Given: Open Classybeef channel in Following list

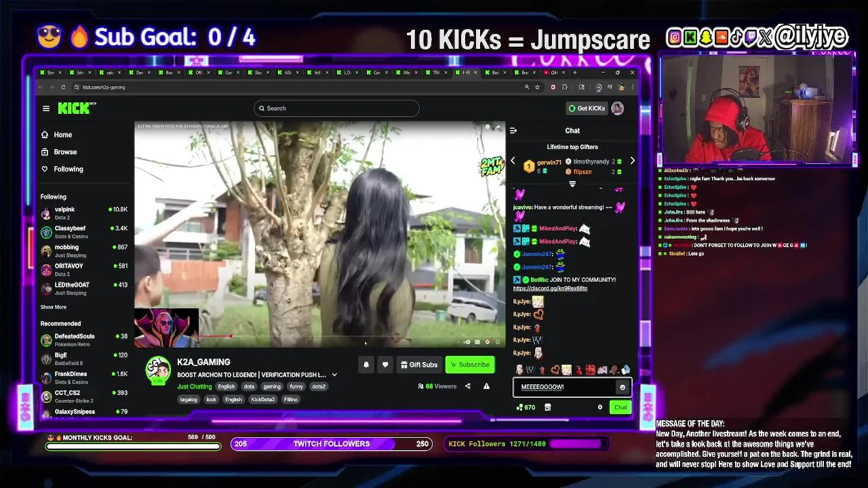Looking at the screenshot, I should tap(84, 232).
